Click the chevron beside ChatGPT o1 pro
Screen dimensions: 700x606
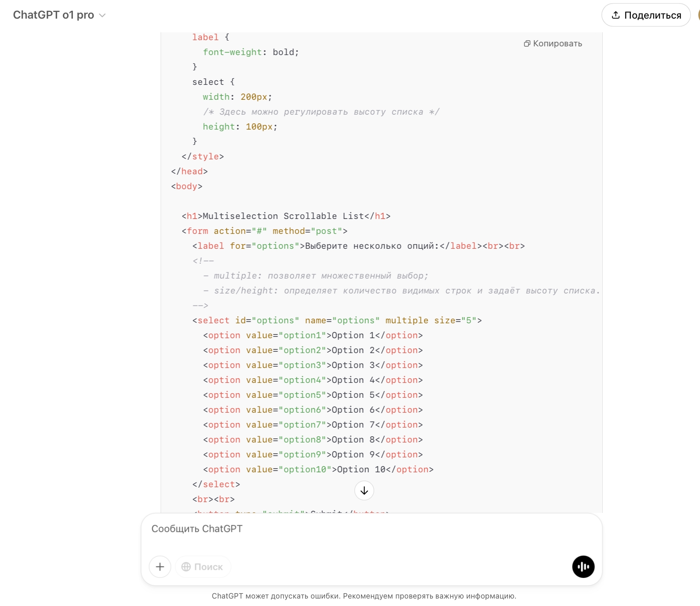pos(102,15)
